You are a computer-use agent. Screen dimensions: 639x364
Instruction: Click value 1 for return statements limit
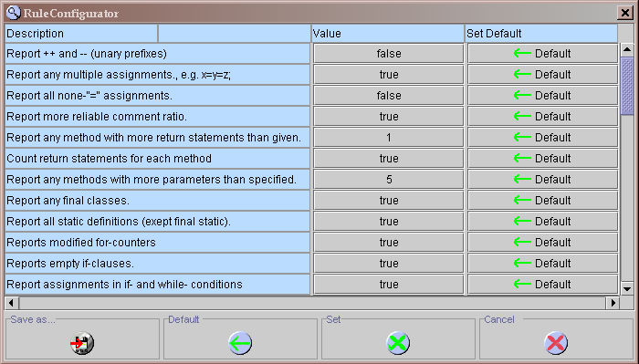pyautogui.click(x=389, y=137)
